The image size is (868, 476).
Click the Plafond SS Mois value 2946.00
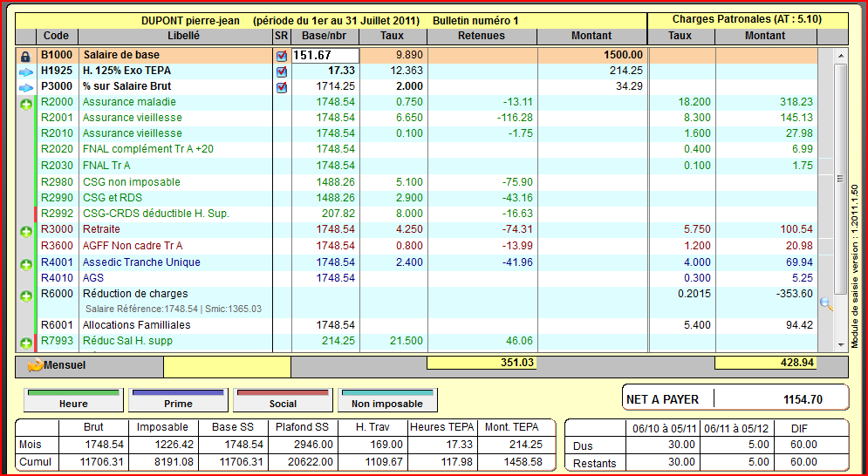click(x=313, y=445)
